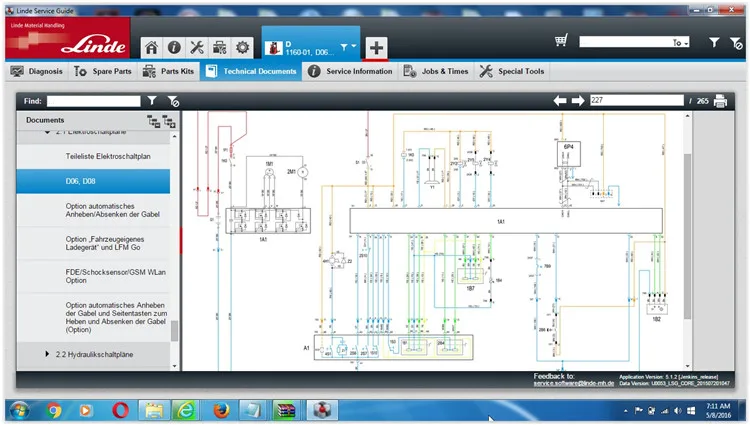Viewport: 750px width, 425px height.
Task: Launch Opera from the taskbar
Action: coord(121,411)
